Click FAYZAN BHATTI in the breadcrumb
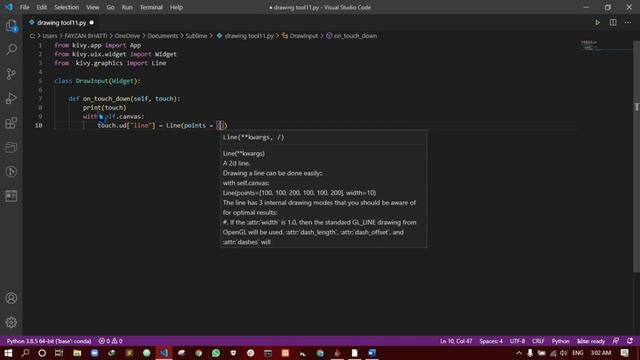Image resolution: width=640 pixels, height=360 pixels. pyautogui.click(x=86, y=36)
